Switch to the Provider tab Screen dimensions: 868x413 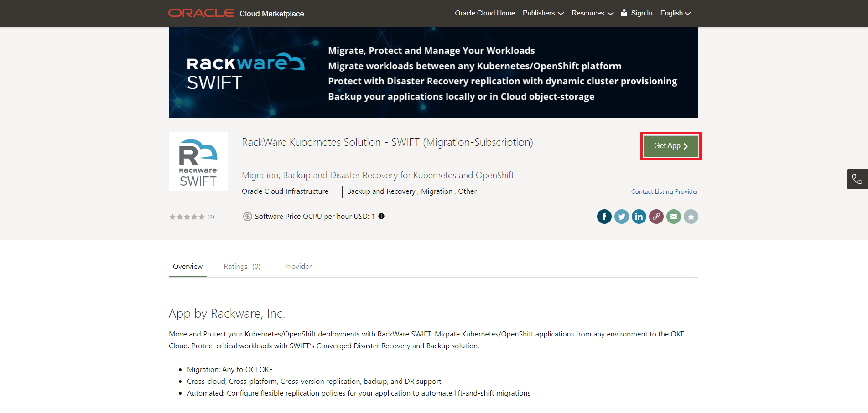[298, 267]
